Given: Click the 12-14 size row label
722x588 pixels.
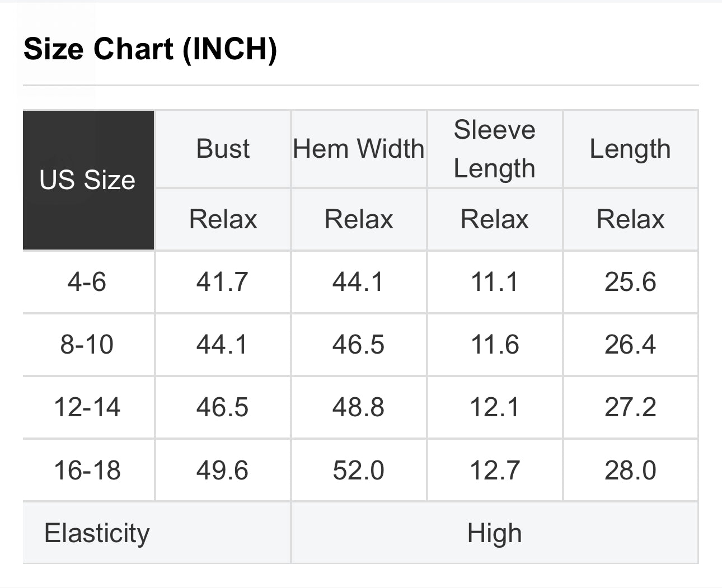Looking at the screenshot, I should pos(87,407).
